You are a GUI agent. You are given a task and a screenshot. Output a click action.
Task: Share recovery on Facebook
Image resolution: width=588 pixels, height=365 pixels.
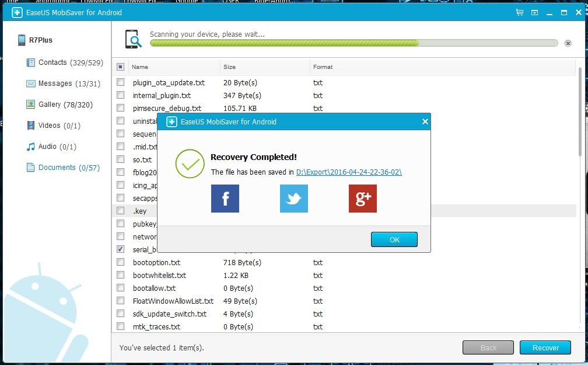point(225,199)
